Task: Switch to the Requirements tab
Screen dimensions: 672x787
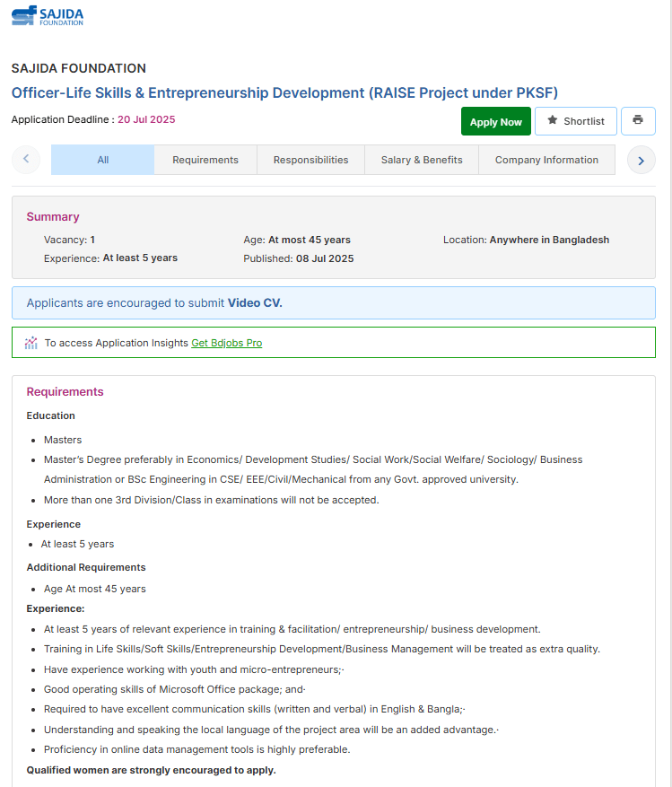Action: tap(205, 160)
